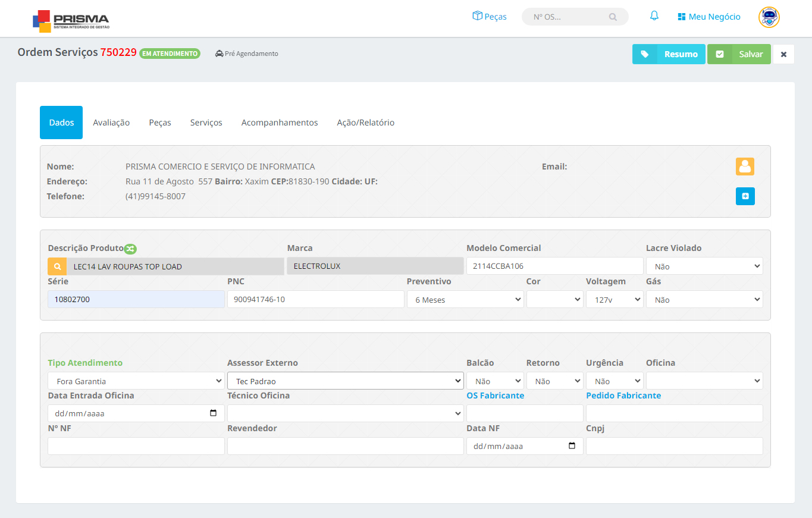Click the OS Fabricante label link
Image resolution: width=812 pixels, height=518 pixels.
(496, 395)
